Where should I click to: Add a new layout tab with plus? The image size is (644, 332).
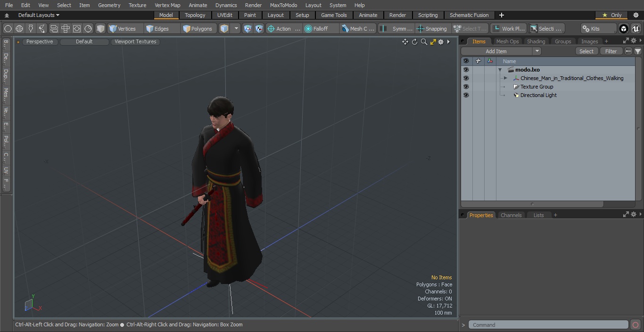pyautogui.click(x=501, y=15)
